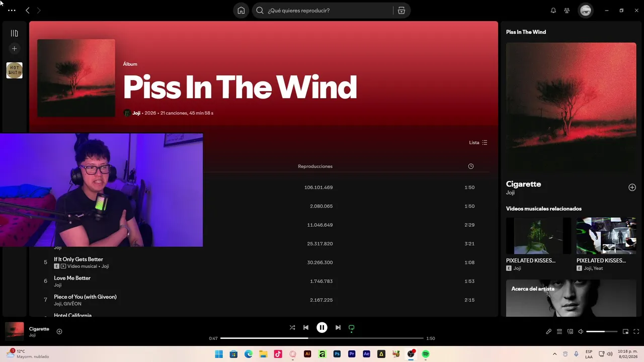Click the duration clock column header
The width and height of the screenshot is (644, 362).
point(471,166)
